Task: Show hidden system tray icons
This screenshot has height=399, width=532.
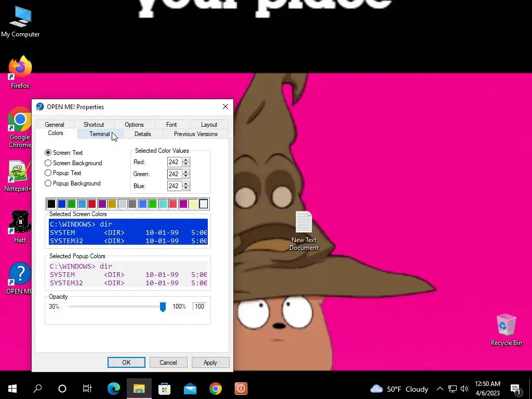Action: click(440, 389)
